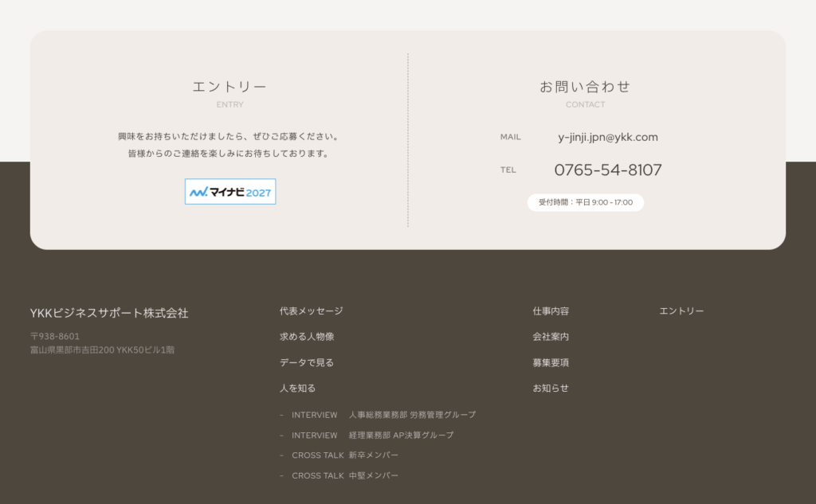Open the 代表メッセージ footer link
Viewport: 816px width, 504px height.
click(311, 311)
